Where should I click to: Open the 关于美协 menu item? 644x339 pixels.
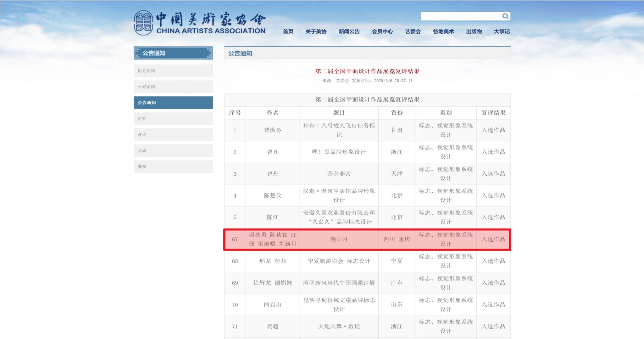(x=316, y=31)
